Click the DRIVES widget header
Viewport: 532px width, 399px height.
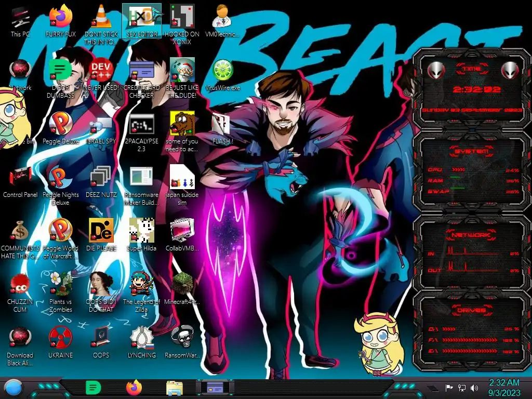[471, 310]
